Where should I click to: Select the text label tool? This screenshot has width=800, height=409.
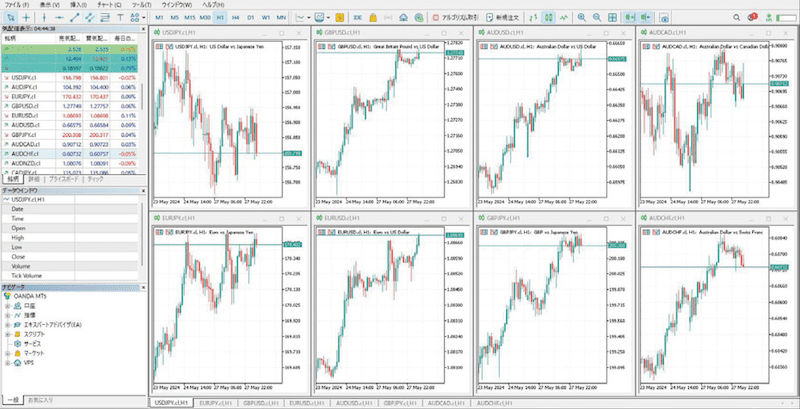120,17
